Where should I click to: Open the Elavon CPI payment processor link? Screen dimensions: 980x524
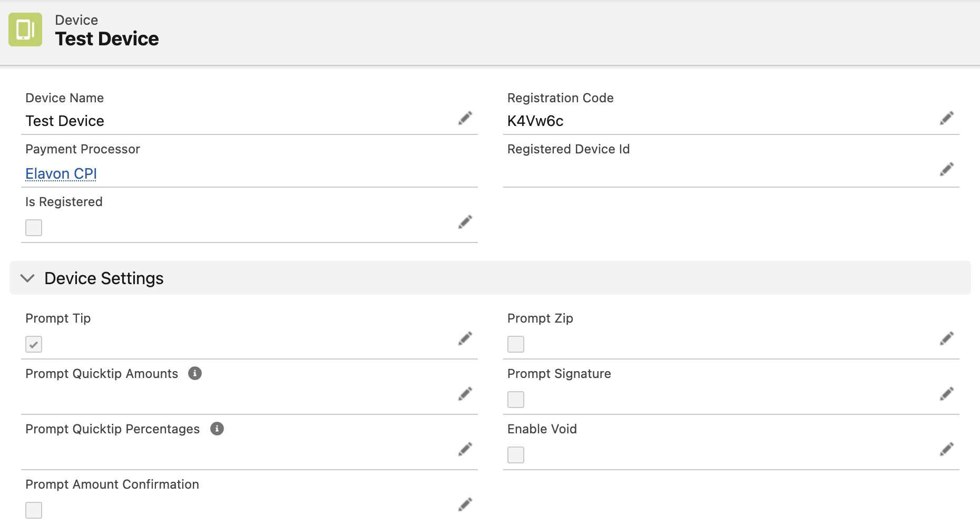[61, 173]
